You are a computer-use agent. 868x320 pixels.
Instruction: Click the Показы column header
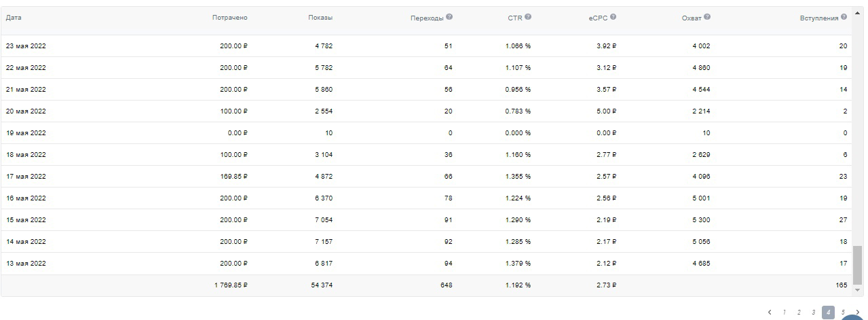tap(320, 18)
